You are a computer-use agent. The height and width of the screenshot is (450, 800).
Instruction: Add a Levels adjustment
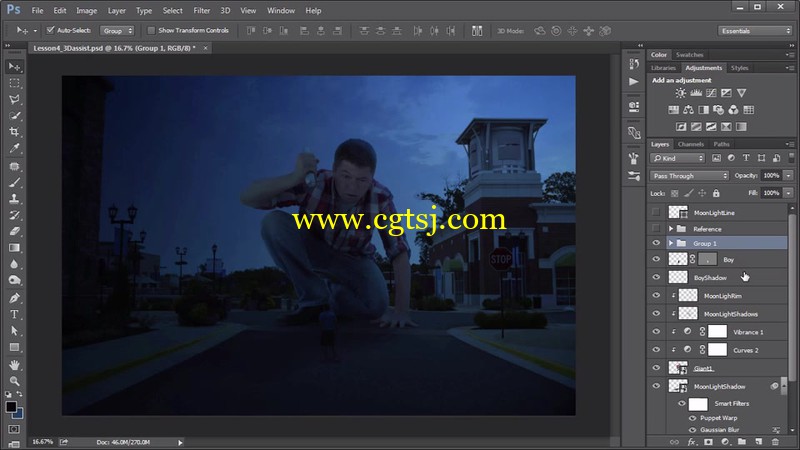tap(696, 93)
